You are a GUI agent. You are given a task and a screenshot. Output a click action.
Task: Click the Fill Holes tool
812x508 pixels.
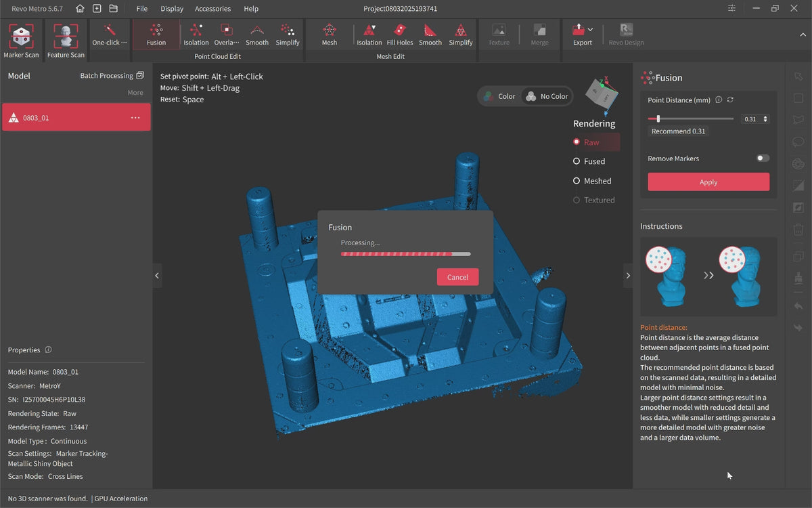click(400, 35)
